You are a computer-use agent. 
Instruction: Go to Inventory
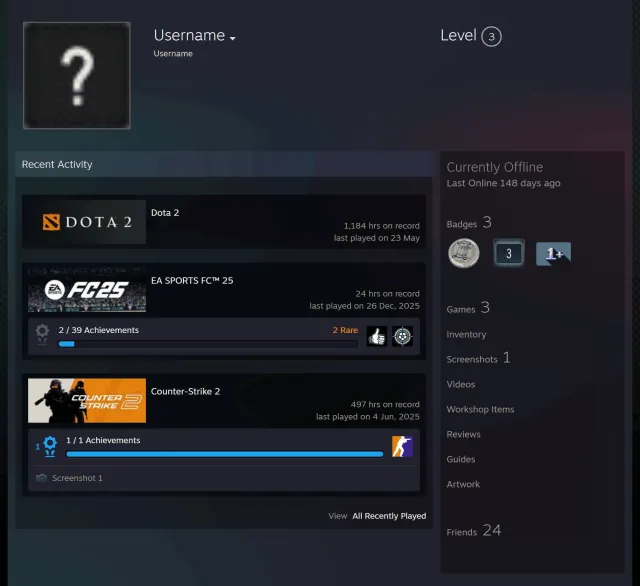pyautogui.click(x=466, y=335)
